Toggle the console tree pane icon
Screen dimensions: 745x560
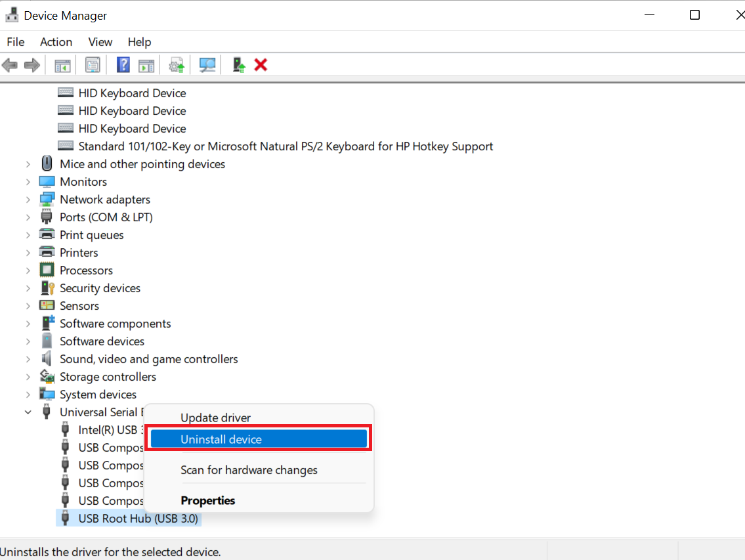62,65
